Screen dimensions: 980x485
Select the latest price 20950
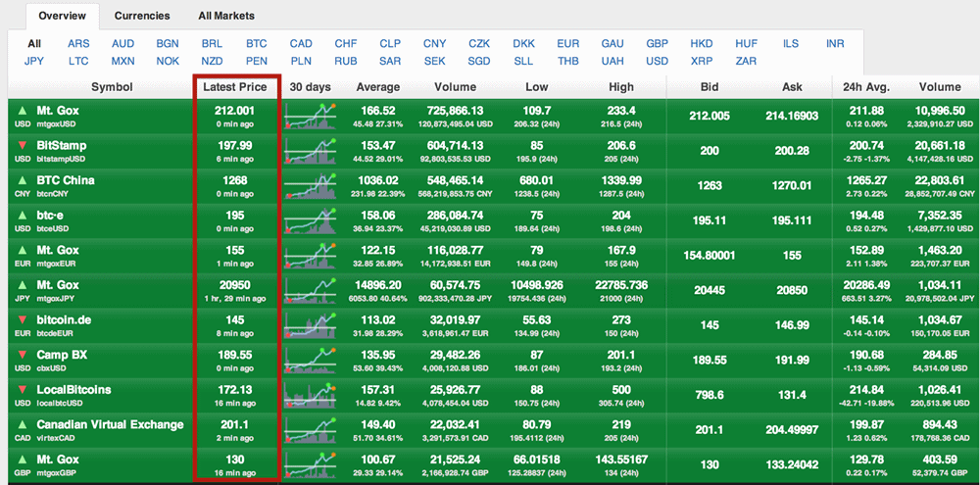[235, 286]
